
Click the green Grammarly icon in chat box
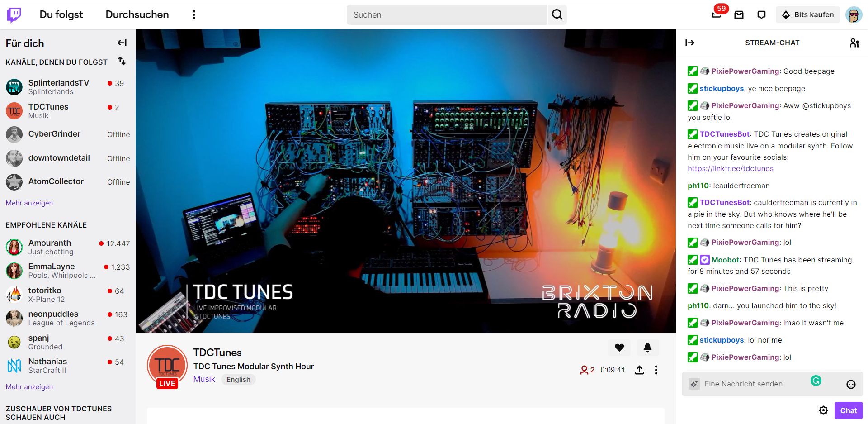click(816, 381)
